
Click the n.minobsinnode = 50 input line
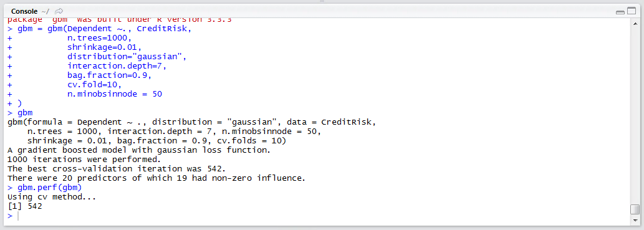tap(85, 94)
